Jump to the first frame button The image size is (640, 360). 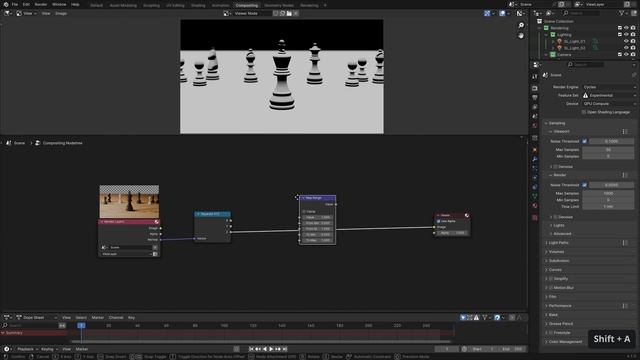click(x=251, y=349)
